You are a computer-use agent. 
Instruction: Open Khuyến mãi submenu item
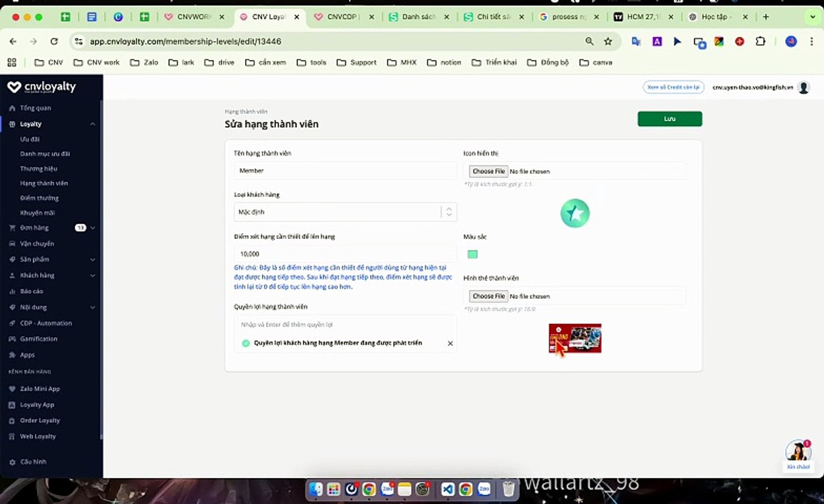click(x=37, y=213)
